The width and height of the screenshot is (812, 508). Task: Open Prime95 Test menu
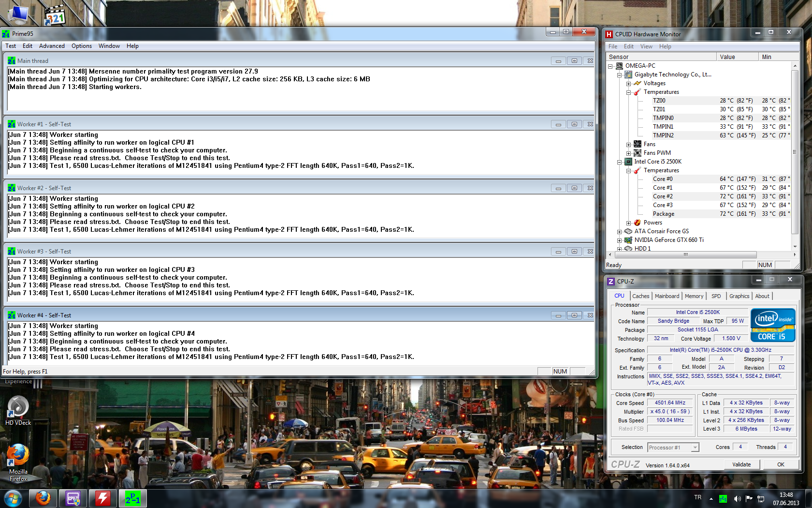coord(11,46)
